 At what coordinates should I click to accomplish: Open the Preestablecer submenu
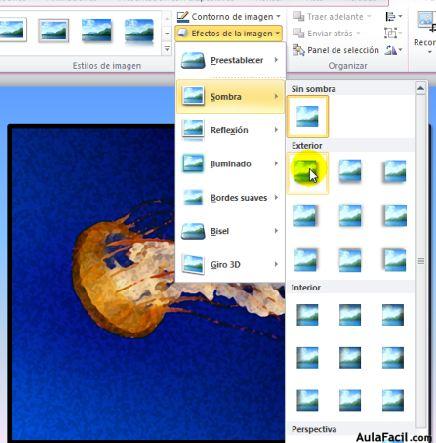[230, 60]
